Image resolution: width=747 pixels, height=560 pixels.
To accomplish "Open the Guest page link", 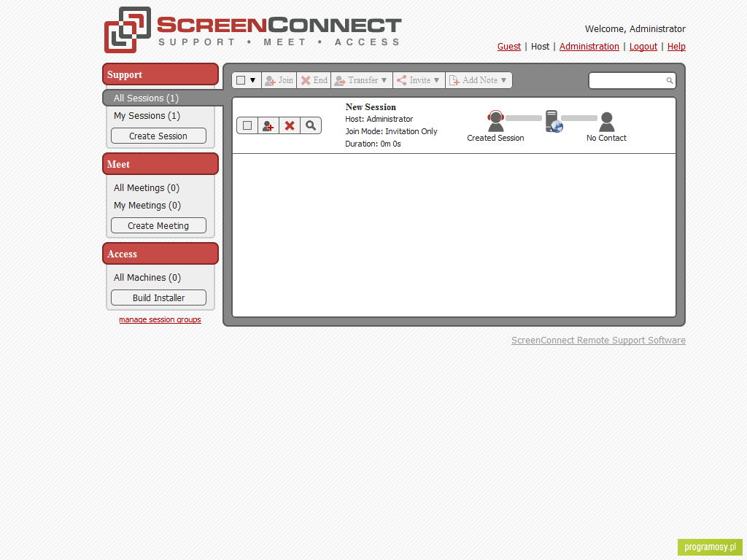I will pos(508,47).
